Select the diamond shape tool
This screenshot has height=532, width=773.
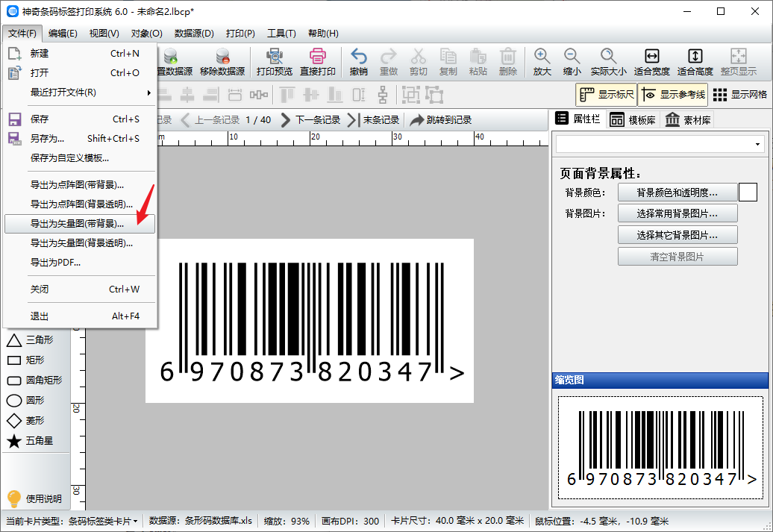pyautogui.click(x=25, y=421)
